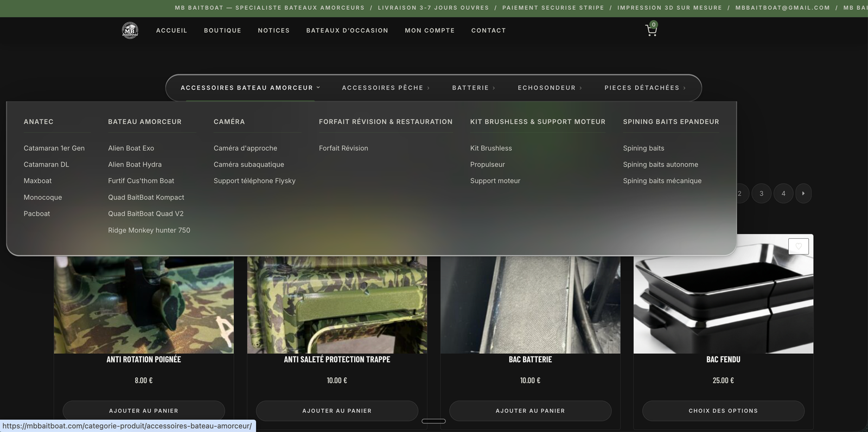The image size is (868, 432).
Task: Expand Batterie category menu
Action: 474,88
